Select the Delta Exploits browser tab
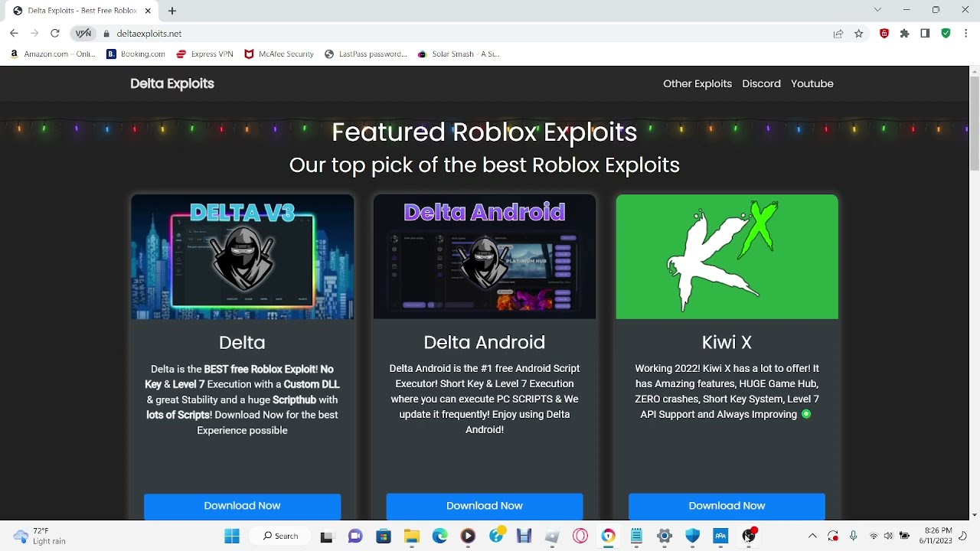This screenshot has width=980, height=551. pyautogui.click(x=80, y=11)
